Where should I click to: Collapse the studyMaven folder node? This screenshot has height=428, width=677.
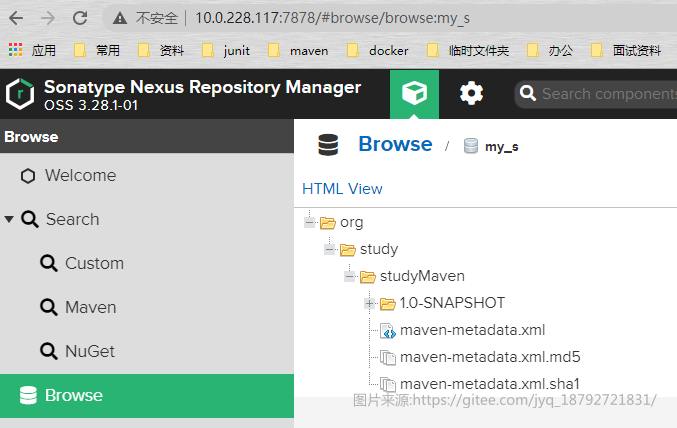[x=349, y=276]
